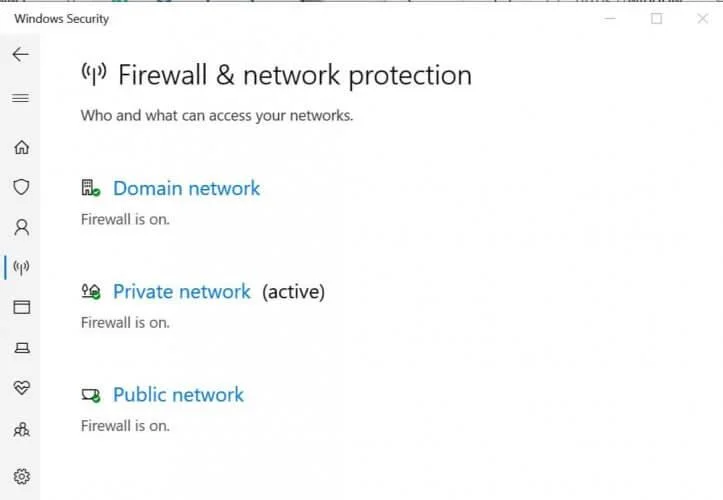Screen dimensions: 723x500
Task: Open Account protection person icon
Action: click(x=21, y=227)
